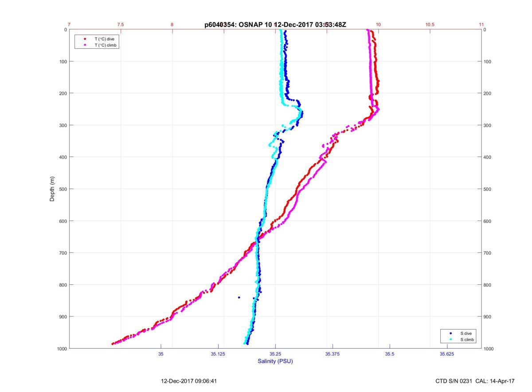532x392 pixels.
Task: Select the 'S climb' legend entry
Action: click(x=467, y=339)
